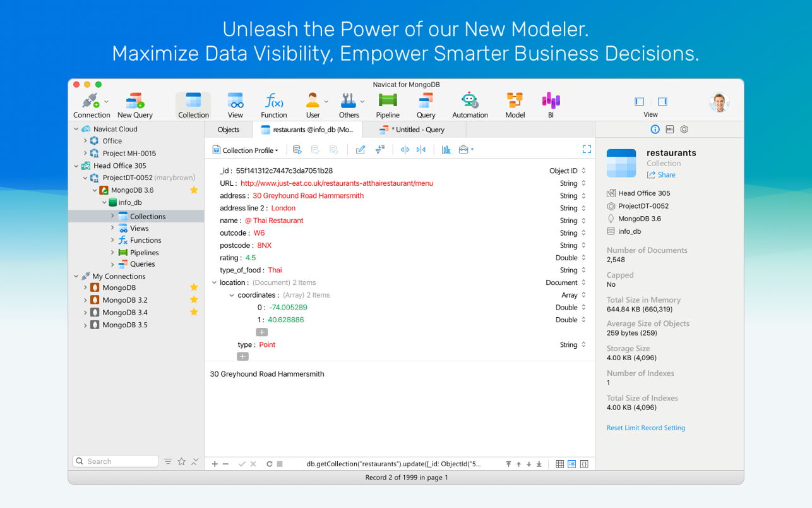Screen dimensions: 812x508
Task: Go to next record arrow
Action: click(x=529, y=464)
